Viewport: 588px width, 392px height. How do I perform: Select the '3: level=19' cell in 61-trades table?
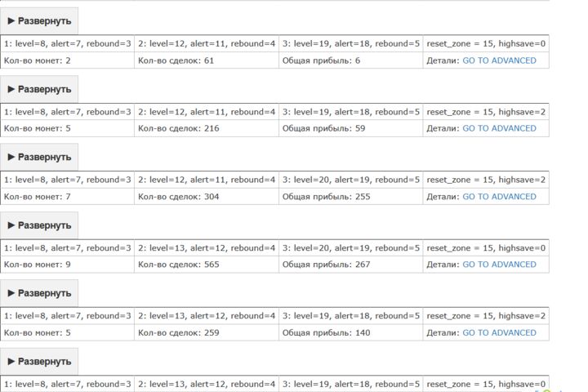[351, 43]
